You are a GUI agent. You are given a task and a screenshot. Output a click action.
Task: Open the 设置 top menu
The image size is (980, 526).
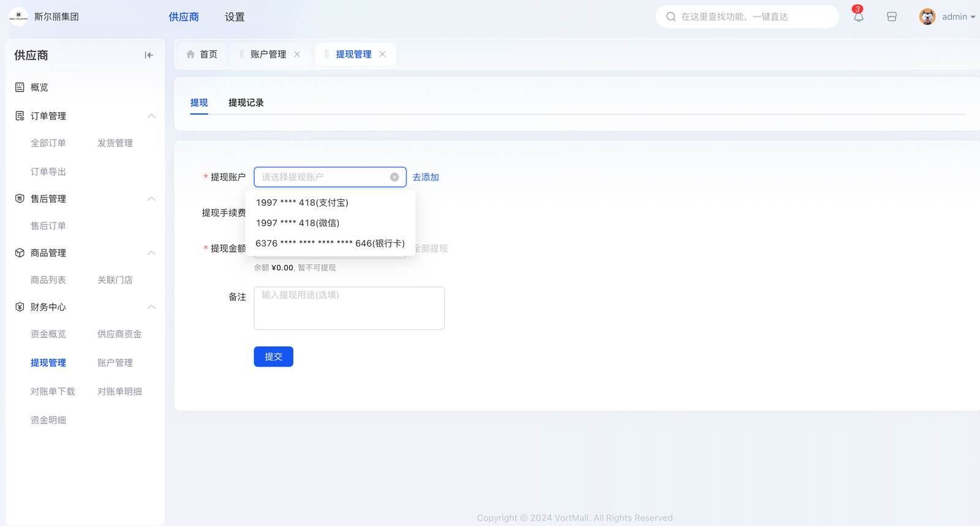click(235, 17)
